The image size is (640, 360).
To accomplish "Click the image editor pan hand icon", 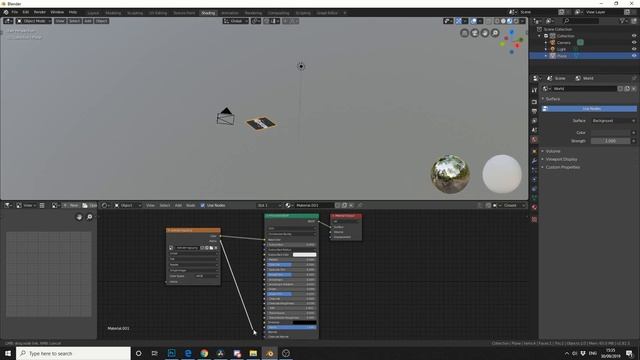I will pyautogui.click(x=79, y=217).
